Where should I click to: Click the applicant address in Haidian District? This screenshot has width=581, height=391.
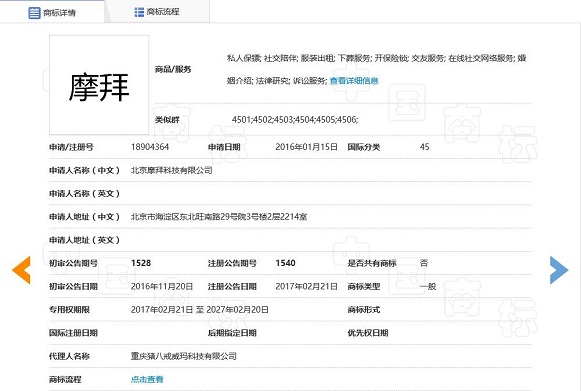(219, 217)
